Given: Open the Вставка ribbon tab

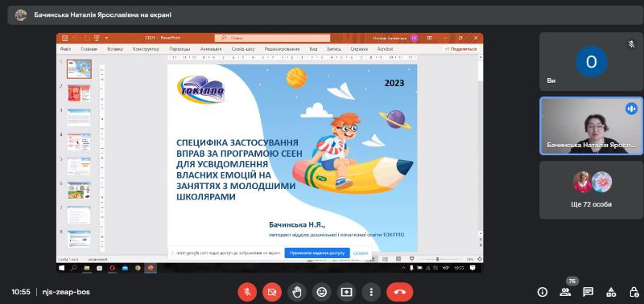Looking at the screenshot, I should click(x=115, y=49).
